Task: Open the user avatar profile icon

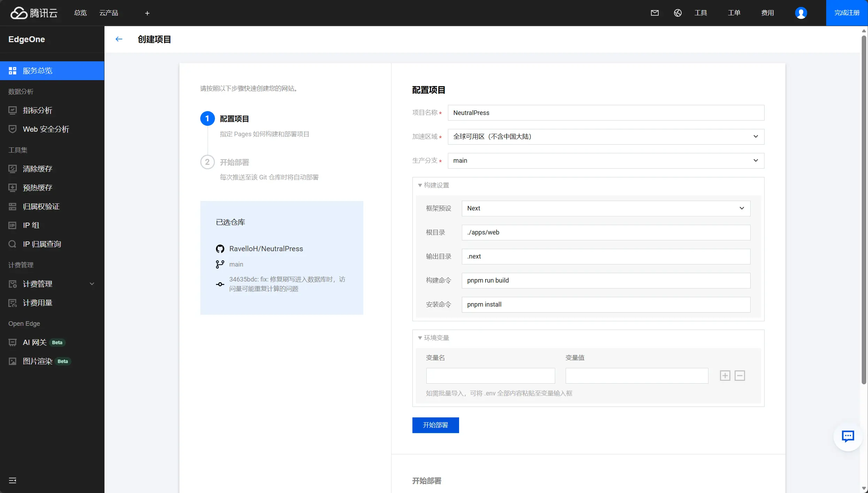Action: [x=801, y=13]
